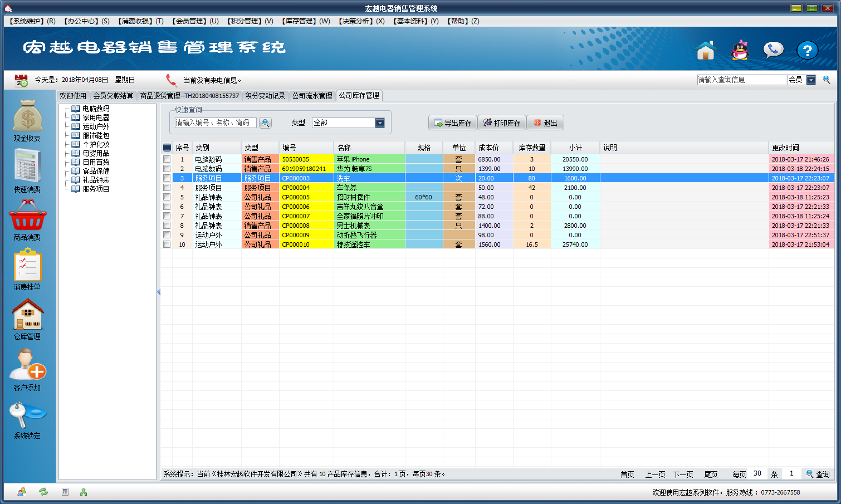Click the 打印库存 button
This screenshot has height=504, width=841.
[x=501, y=123]
